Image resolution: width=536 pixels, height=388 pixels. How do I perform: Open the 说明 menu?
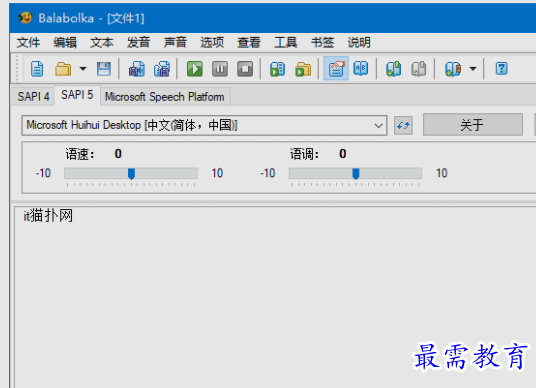click(359, 42)
